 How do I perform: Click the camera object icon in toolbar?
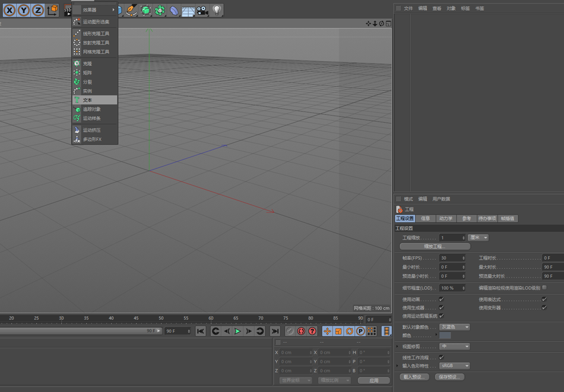202,11
